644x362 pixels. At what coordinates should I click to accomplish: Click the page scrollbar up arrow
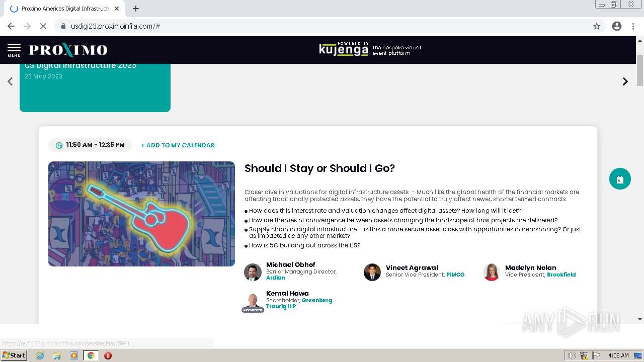point(640,40)
